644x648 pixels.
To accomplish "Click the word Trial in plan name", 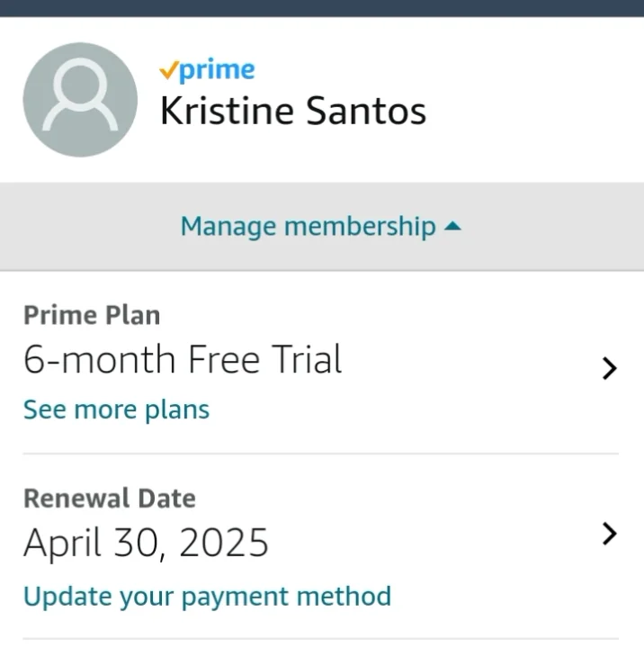I will point(307,359).
